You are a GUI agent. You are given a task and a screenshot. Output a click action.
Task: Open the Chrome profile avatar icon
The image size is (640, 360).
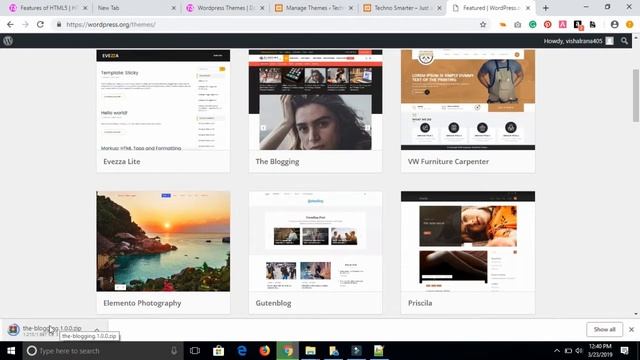pos(614,24)
